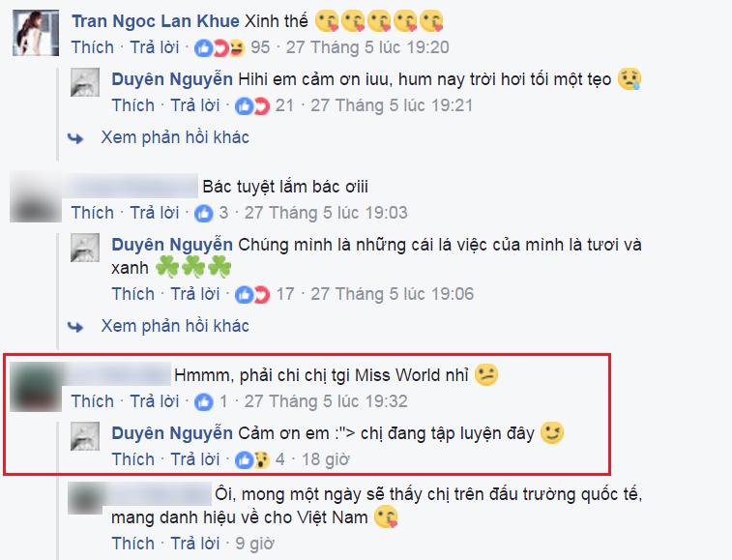Open timestamp '27 Tháng 5 lúc 19:32'
Image resolution: width=732 pixels, height=560 pixels.
[326, 401]
